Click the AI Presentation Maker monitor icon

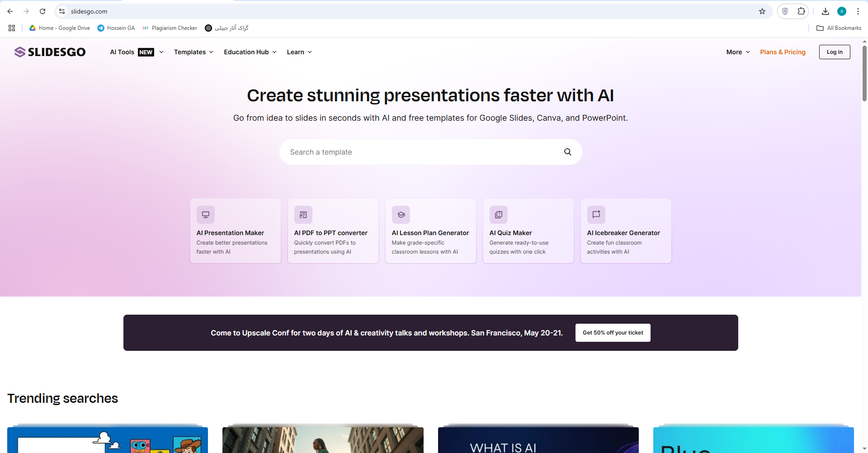point(206,215)
